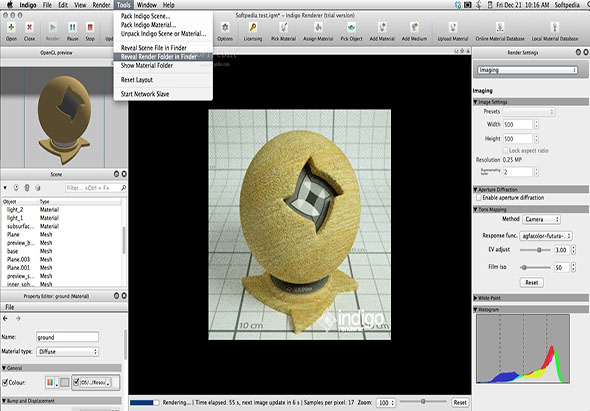The height and width of the screenshot is (411, 590).
Task: Open the Options gear icon
Action: click(225, 27)
